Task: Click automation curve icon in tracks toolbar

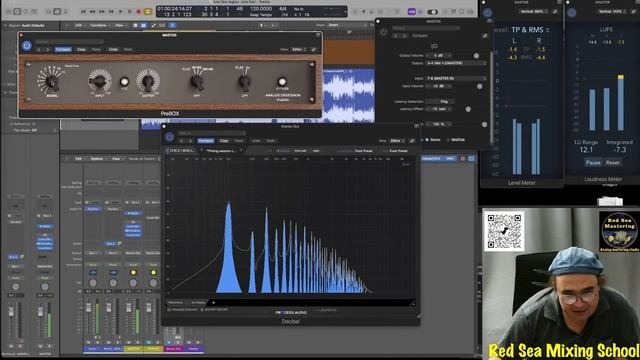Action: [153, 25]
